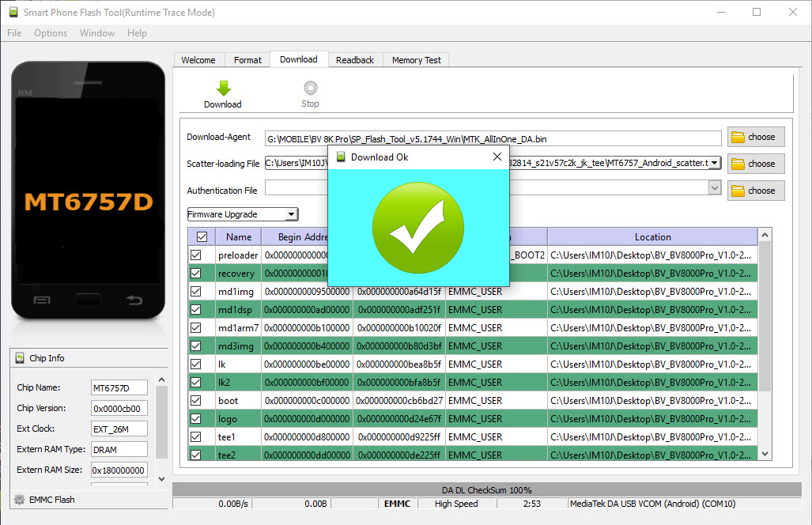Toggle the md1img partition checkbox
This screenshot has width=812, height=525.
pos(196,292)
